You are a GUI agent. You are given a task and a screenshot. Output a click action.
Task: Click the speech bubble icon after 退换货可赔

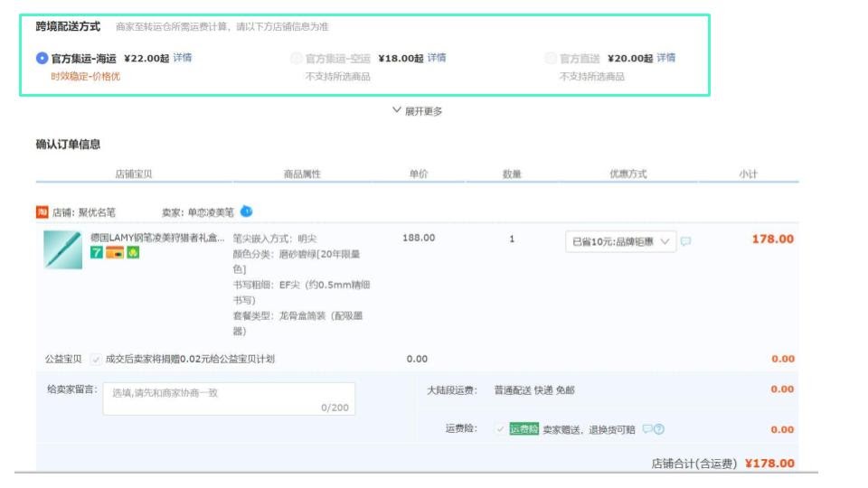point(646,429)
